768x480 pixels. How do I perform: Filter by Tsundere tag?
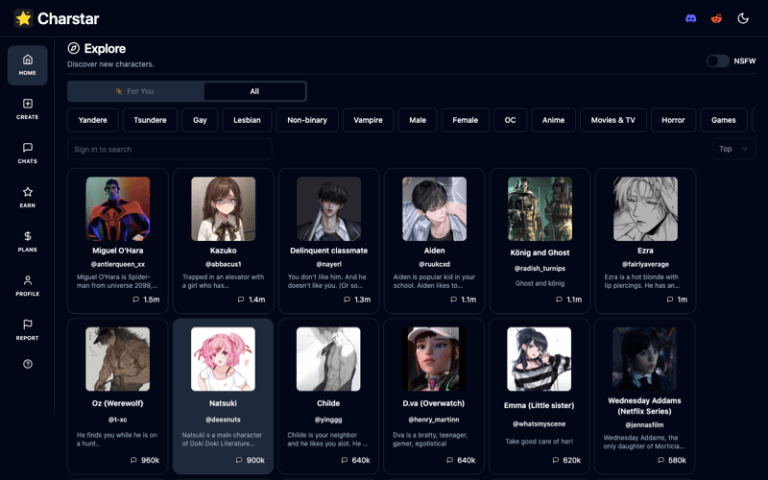click(x=150, y=120)
